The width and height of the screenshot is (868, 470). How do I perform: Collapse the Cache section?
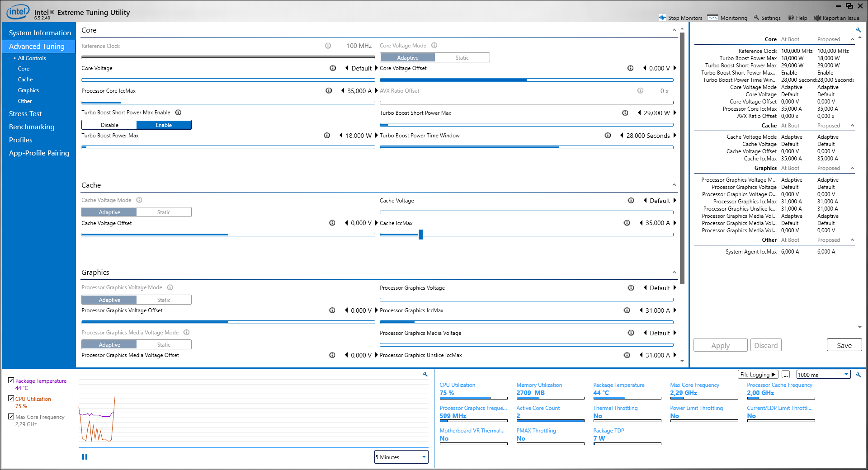point(674,185)
